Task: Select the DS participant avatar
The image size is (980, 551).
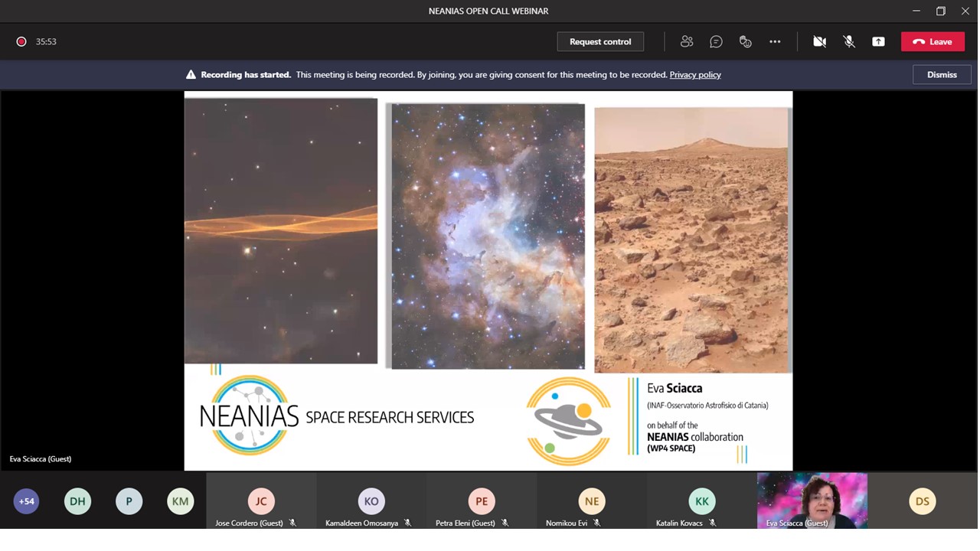Action: tap(923, 501)
